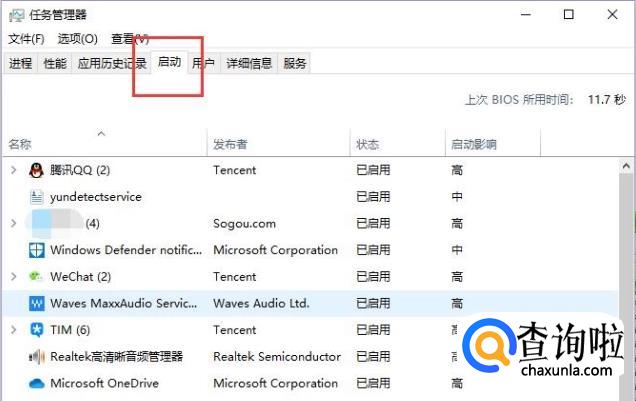Click 高 impact in Microsoft OneDrive row
The image size is (636, 401).
457,383
